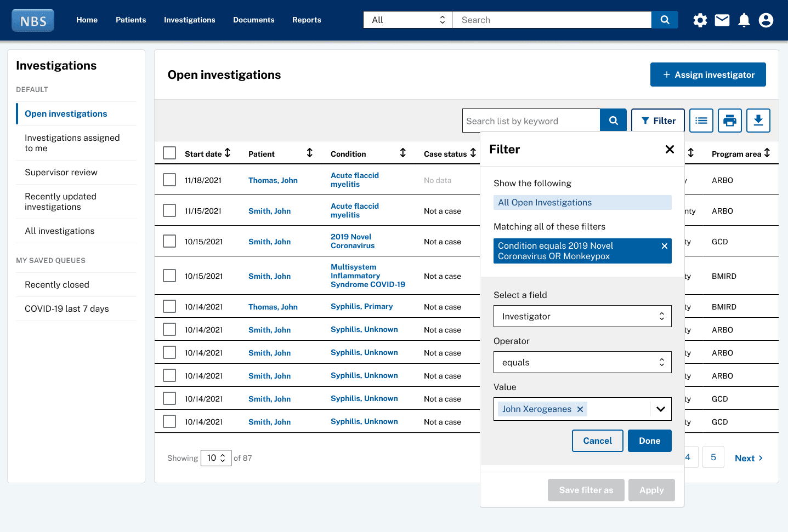788x532 pixels.
Task: Check the Syphilis, Primary row
Action: (169, 306)
